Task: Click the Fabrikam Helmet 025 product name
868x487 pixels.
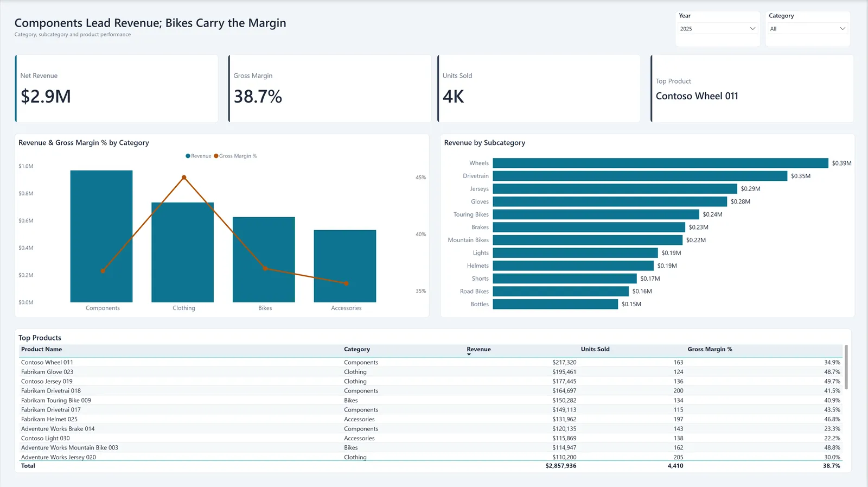Action: click(49, 420)
